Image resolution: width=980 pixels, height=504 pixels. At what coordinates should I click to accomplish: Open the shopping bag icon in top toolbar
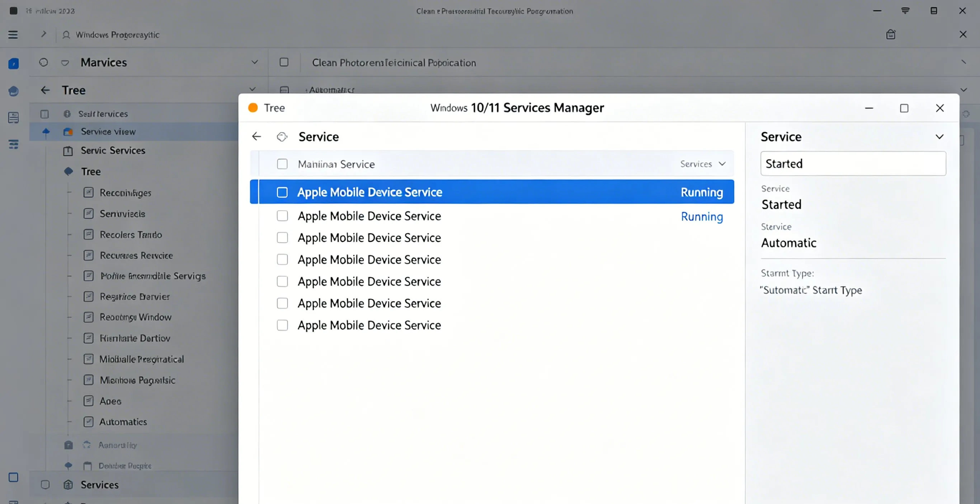pos(891,34)
